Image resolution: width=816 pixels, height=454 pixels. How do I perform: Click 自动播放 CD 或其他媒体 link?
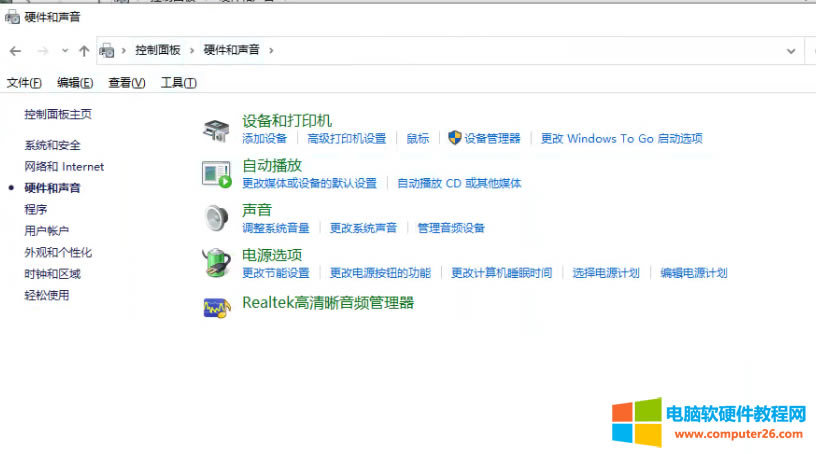tap(459, 183)
